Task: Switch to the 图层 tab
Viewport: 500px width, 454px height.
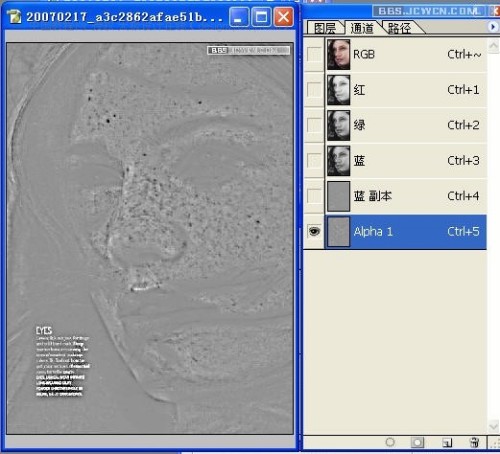Action: click(x=325, y=28)
